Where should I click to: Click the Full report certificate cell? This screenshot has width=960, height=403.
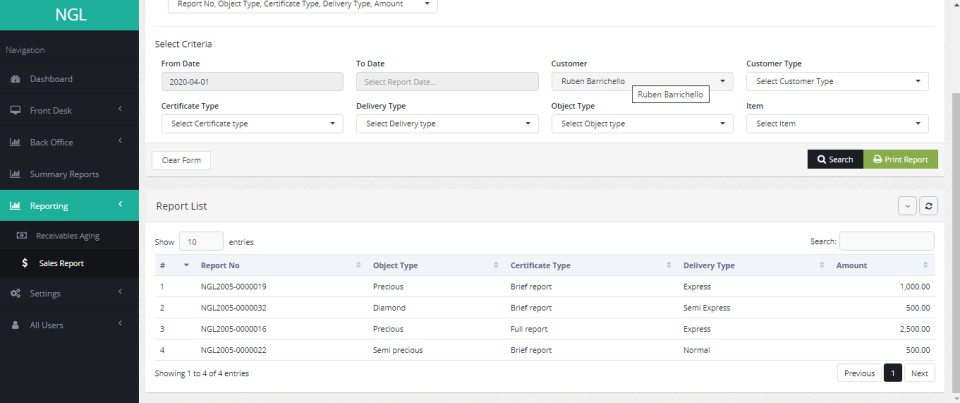(x=529, y=329)
